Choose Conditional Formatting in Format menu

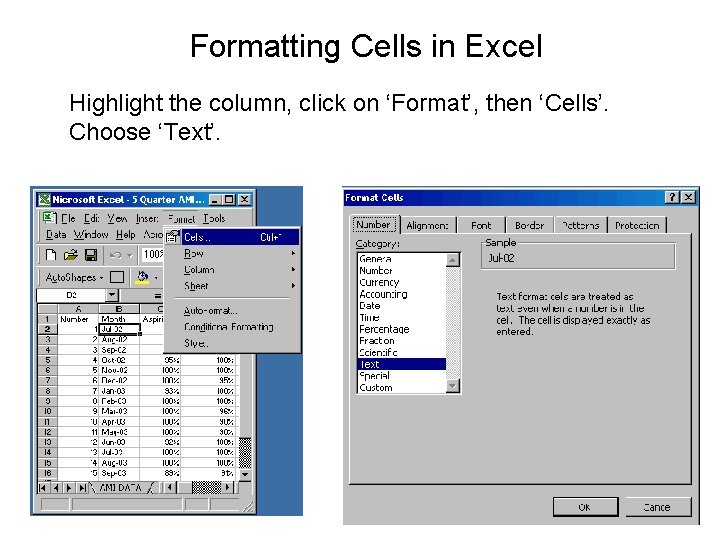233,327
